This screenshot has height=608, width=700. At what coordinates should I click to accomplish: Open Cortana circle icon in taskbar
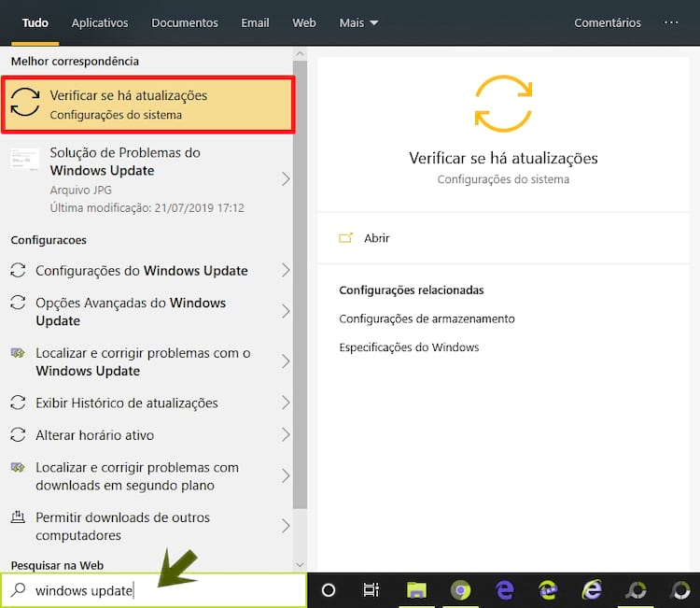(x=329, y=590)
